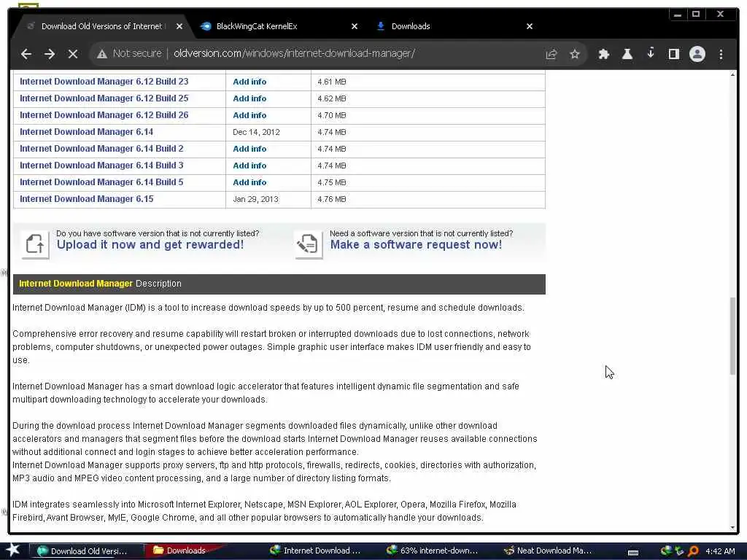Toggle the side panel icon
Screen dimensions: 747x560
[673, 54]
